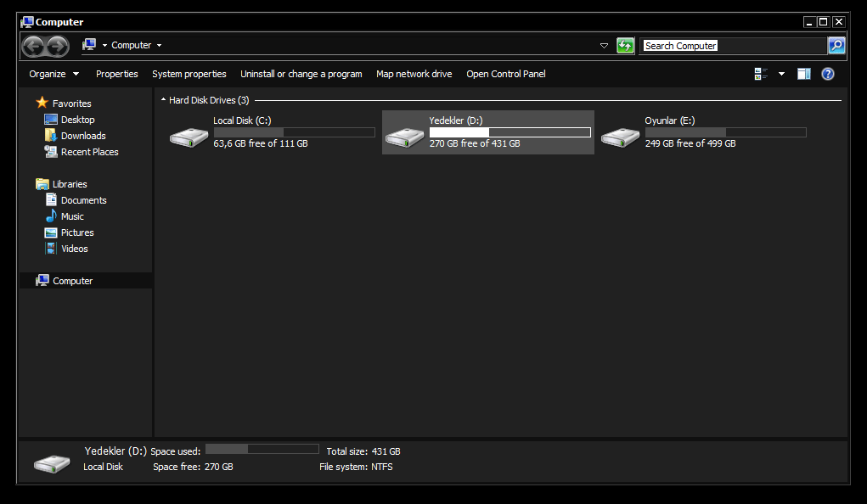The height and width of the screenshot is (504, 867).
Task: Click the Oyunlar (E:) usage bar
Action: click(725, 132)
